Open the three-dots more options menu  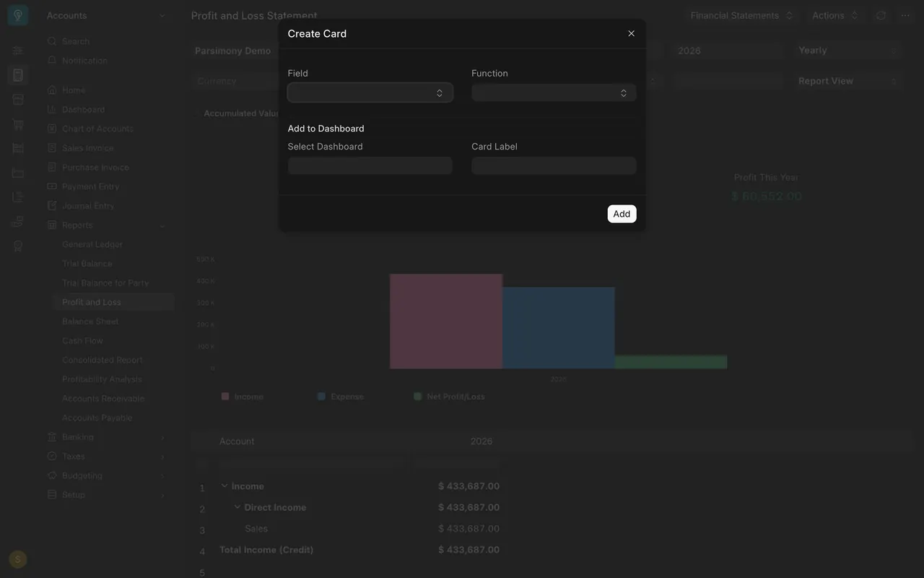point(905,15)
